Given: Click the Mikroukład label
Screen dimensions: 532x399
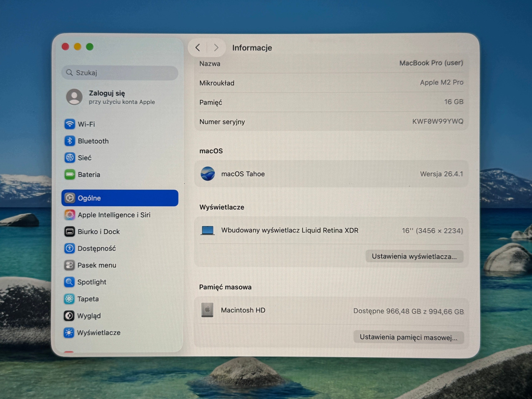Looking at the screenshot, I should 217,83.
